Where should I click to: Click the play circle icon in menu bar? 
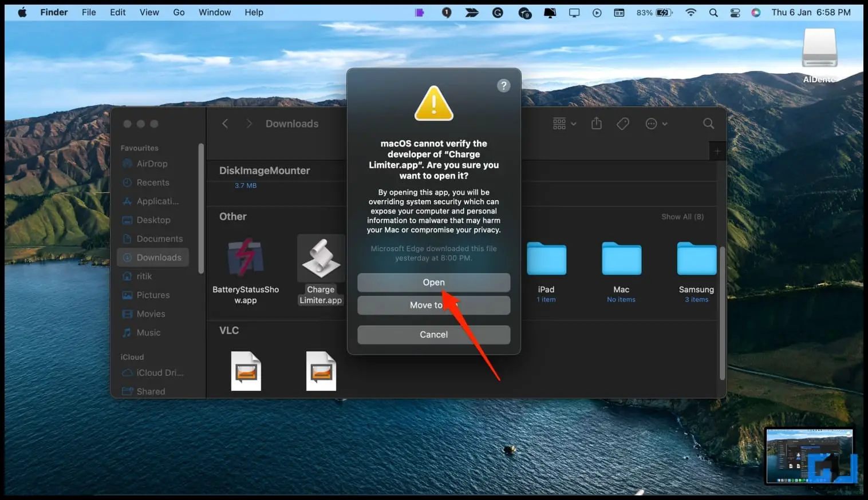(597, 12)
